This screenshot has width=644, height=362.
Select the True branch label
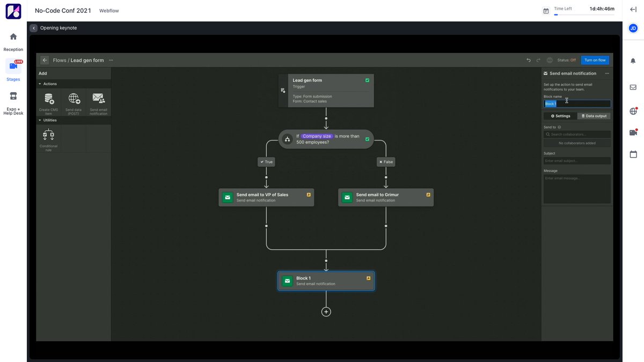(266, 161)
